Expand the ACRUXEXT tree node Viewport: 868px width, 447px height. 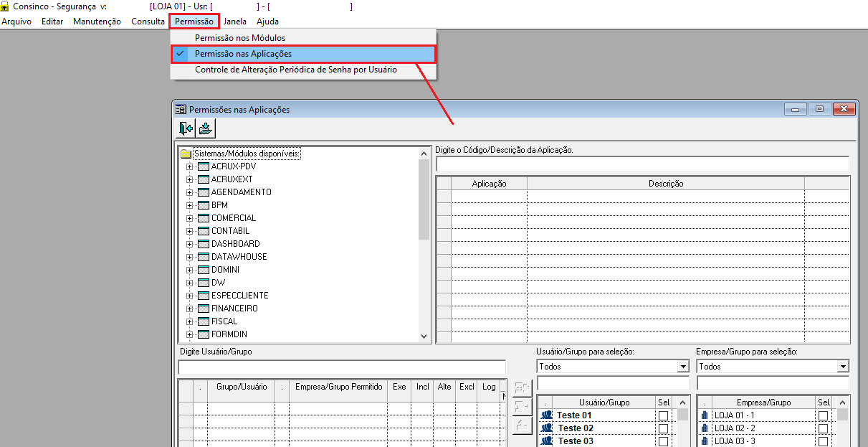tap(190, 179)
